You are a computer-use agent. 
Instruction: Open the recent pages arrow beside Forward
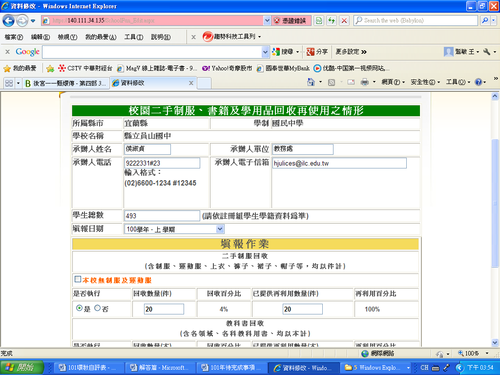pos(33,21)
